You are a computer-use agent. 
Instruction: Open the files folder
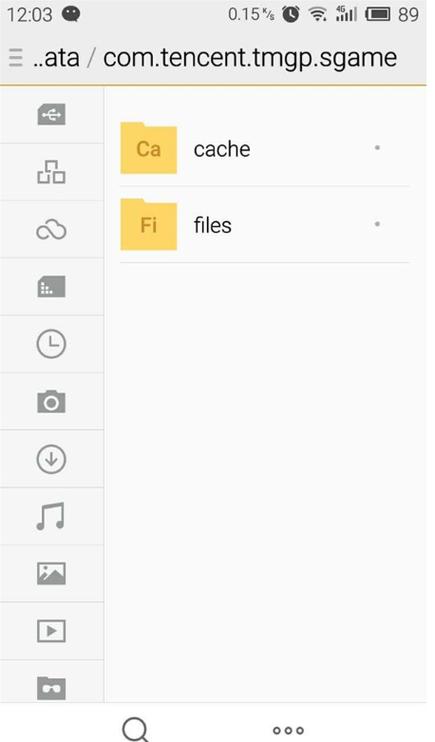[x=264, y=225]
